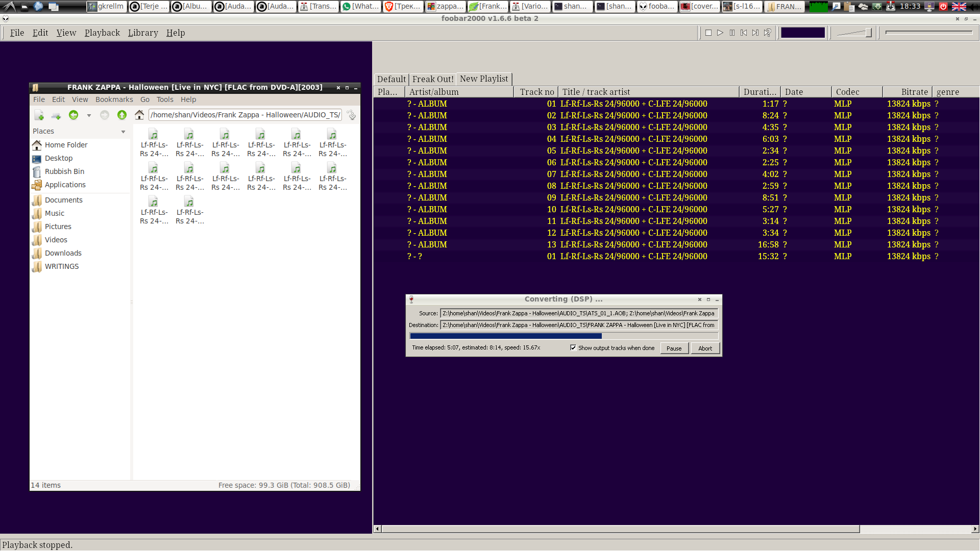Open the back history dropdown arrow
Viewport: 980px width, 551px height.
(89, 115)
